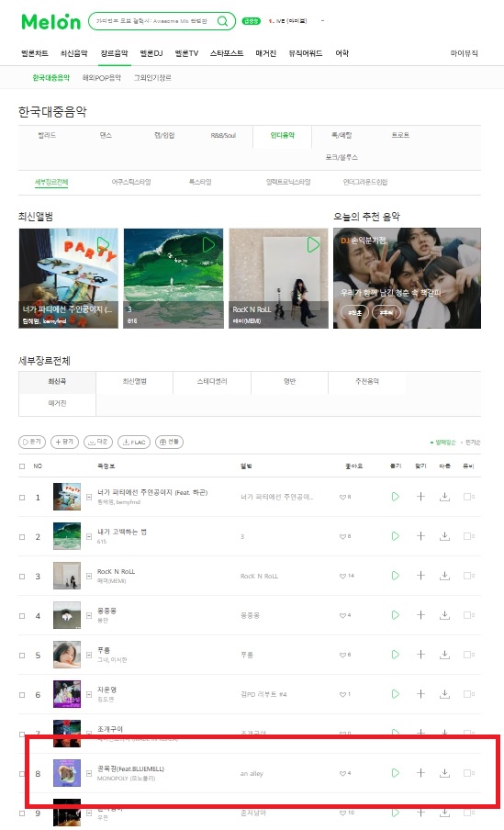Select the checkbox beside track 8
Screen dimensions: 504x830
pos(22,774)
